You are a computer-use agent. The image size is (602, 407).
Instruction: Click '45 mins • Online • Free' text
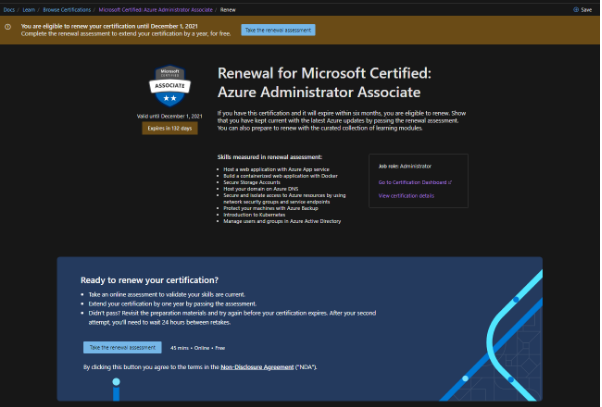[198, 348]
